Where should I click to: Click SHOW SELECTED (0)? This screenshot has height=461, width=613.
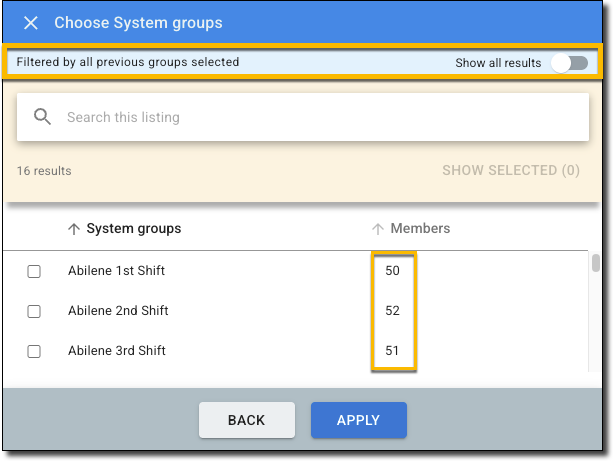[510, 170]
